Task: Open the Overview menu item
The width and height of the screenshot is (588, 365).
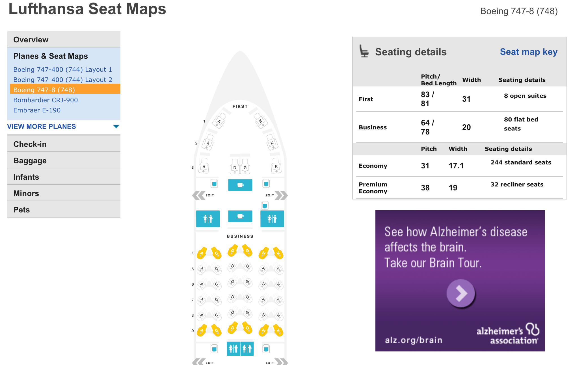Action: pos(31,40)
